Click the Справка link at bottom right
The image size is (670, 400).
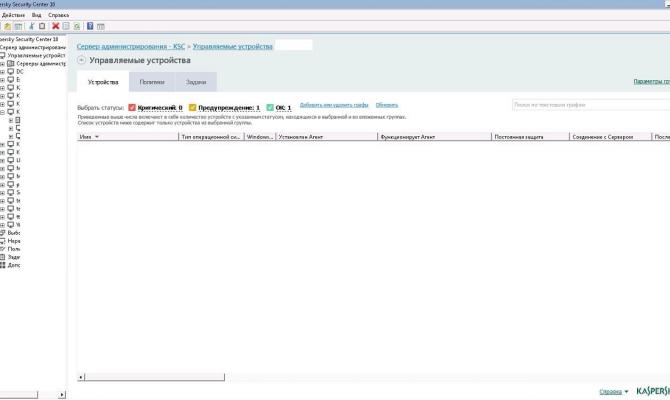611,391
